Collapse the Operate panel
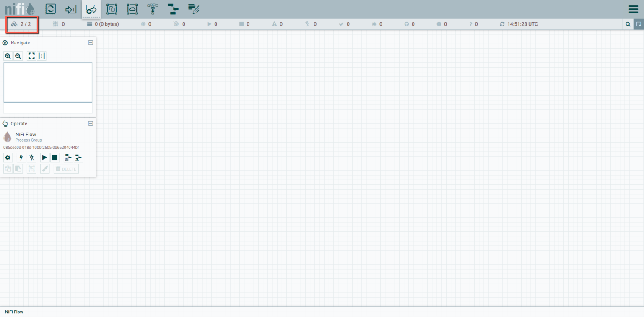Screen dimensions: 644x317 [x=91, y=123]
